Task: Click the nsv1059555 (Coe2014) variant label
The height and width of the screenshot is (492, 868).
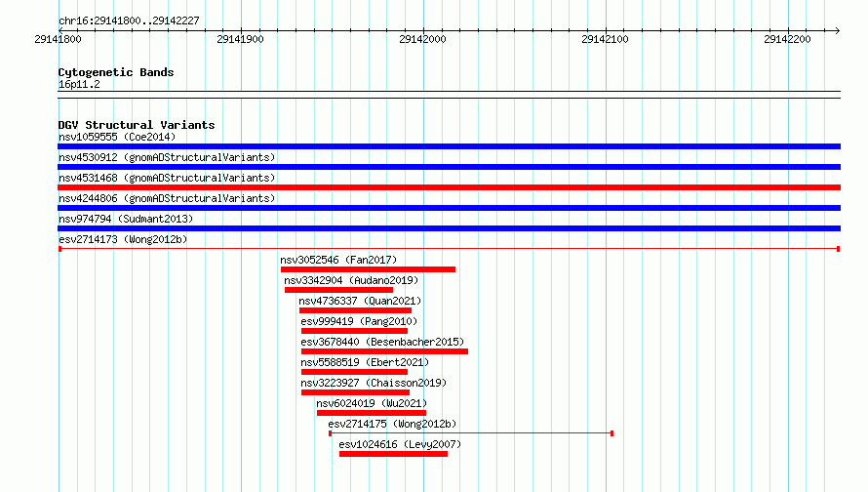Action: [117, 137]
